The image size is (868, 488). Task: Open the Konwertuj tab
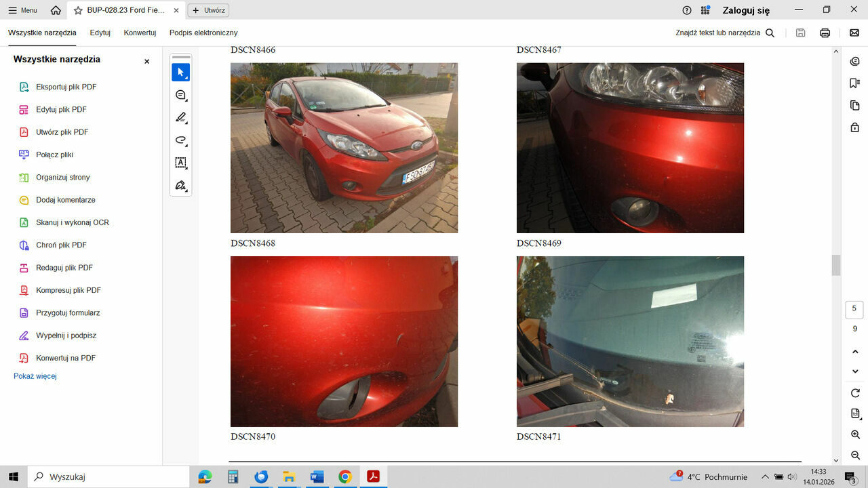pyautogui.click(x=140, y=33)
